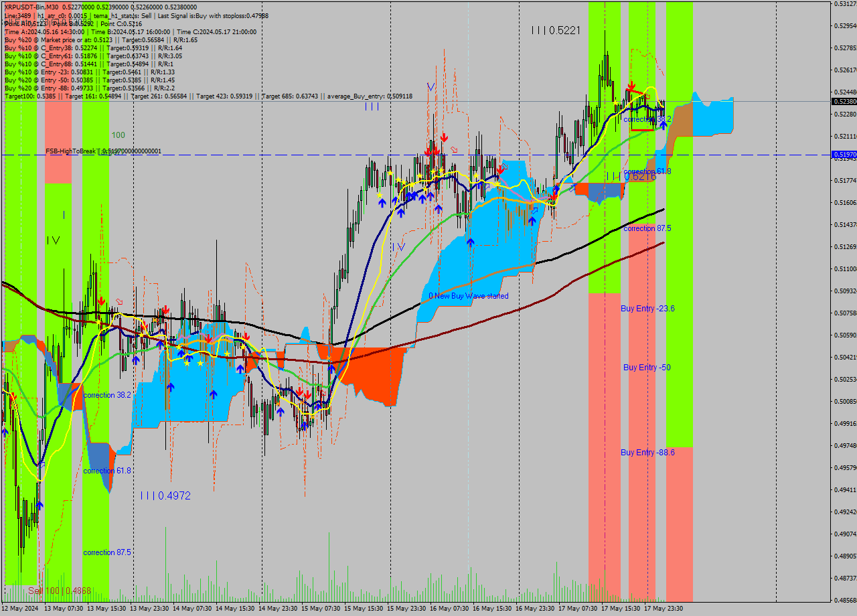857x616 pixels.
Task: Click the 'average_Buy_entry: 0.509118' text
Action: [x=370, y=96]
